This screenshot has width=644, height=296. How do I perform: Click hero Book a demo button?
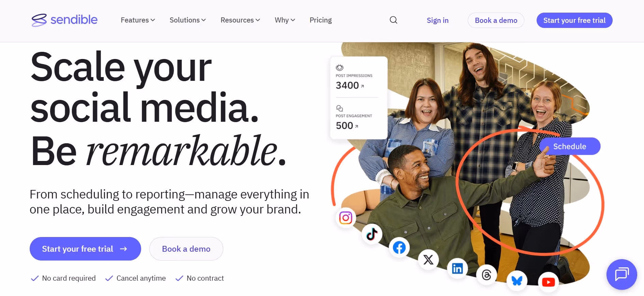tap(186, 249)
